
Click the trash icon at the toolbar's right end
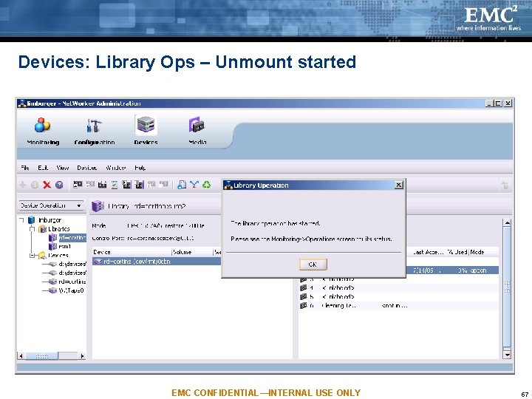505,185
